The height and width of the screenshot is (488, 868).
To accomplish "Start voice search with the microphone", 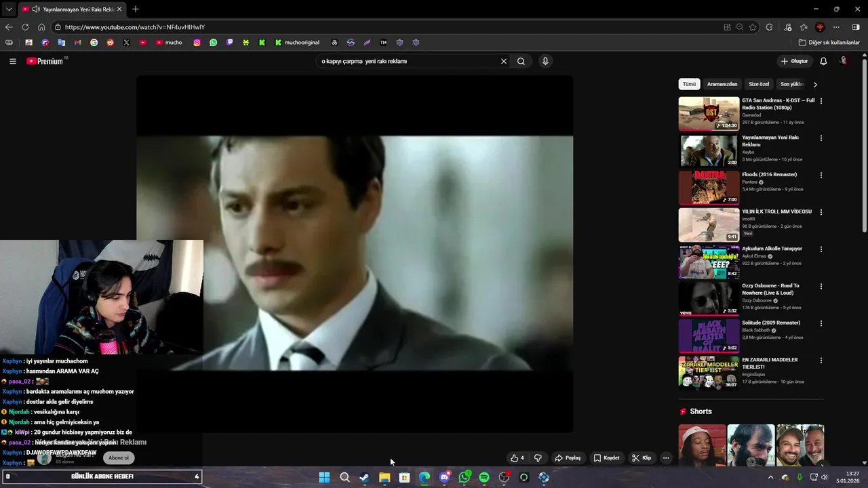I will [x=545, y=61].
